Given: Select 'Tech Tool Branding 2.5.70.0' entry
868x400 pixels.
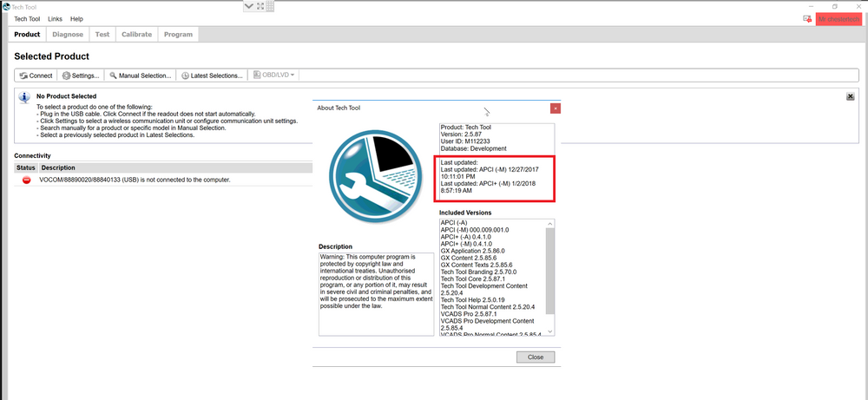Looking at the screenshot, I should 478,272.
